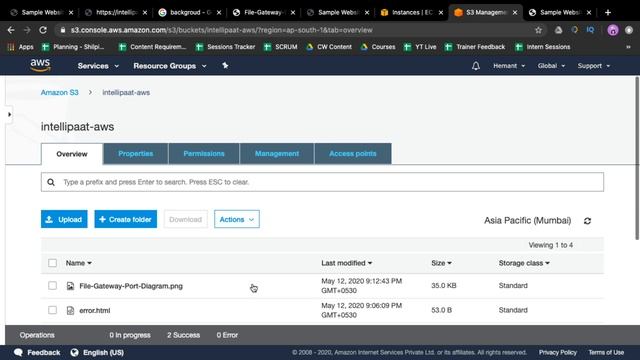Refresh the bucket list with the refresh icon
Screen dimensions: 640x360
pyautogui.click(x=587, y=221)
